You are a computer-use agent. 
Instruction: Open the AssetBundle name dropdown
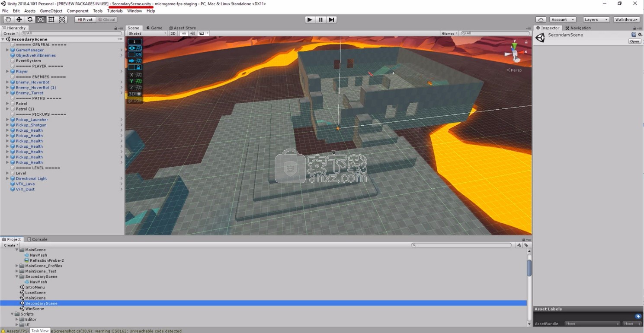click(x=593, y=323)
